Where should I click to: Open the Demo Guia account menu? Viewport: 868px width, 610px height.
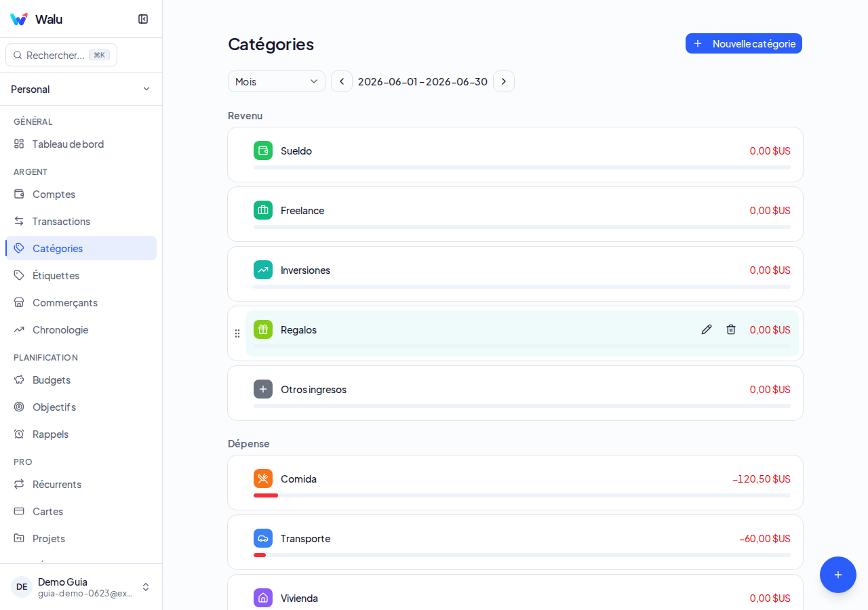click(x=81, y=587)
